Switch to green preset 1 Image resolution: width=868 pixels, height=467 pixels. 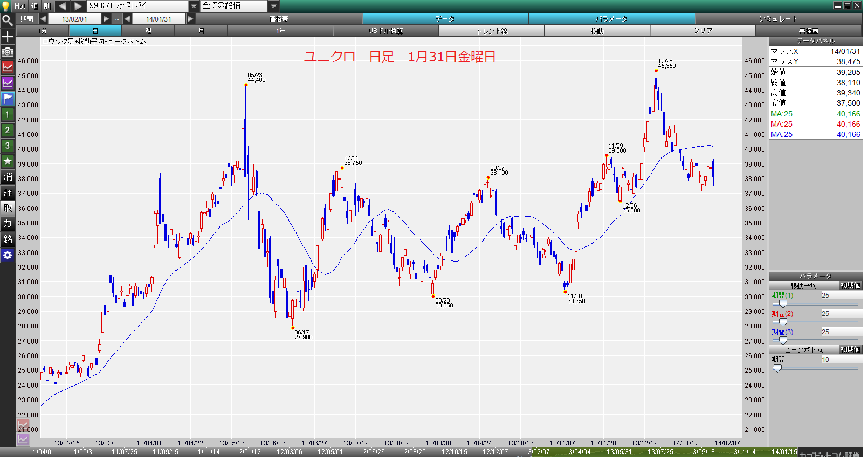click(8, 114)
